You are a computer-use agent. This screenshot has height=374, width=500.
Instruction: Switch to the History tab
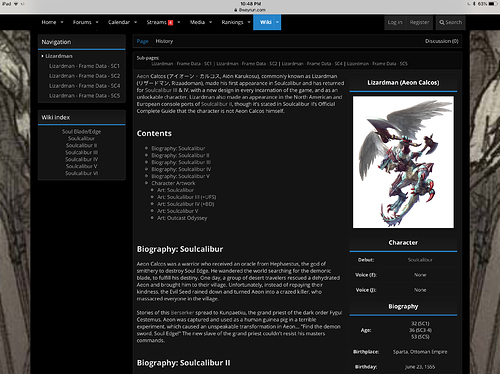(x=164, y=41)
